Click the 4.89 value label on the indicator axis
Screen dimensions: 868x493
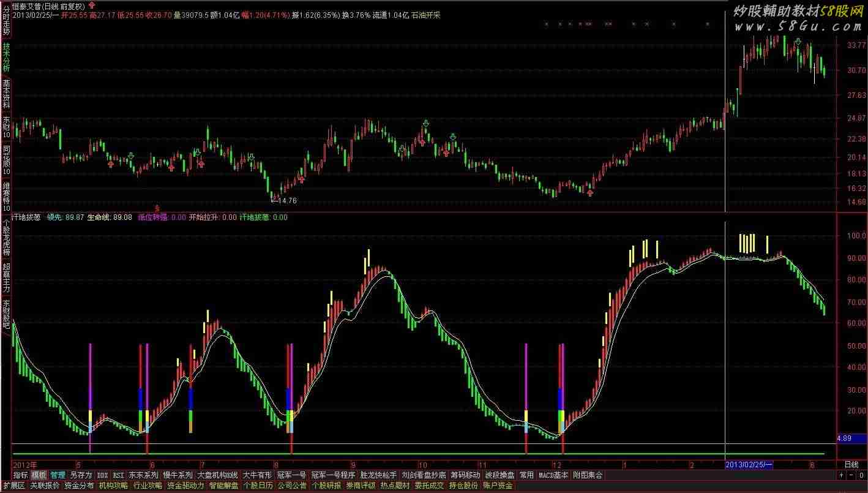coord(844,438)
